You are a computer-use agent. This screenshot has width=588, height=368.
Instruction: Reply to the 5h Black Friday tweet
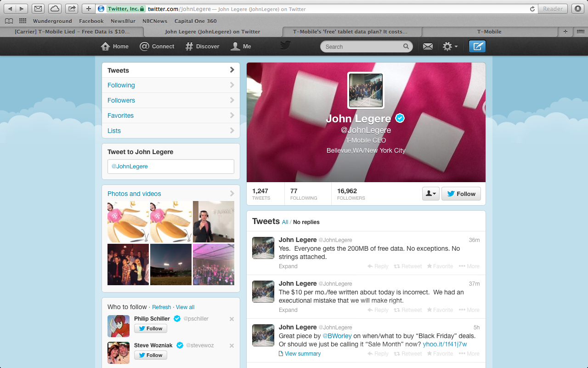point(378,354)
